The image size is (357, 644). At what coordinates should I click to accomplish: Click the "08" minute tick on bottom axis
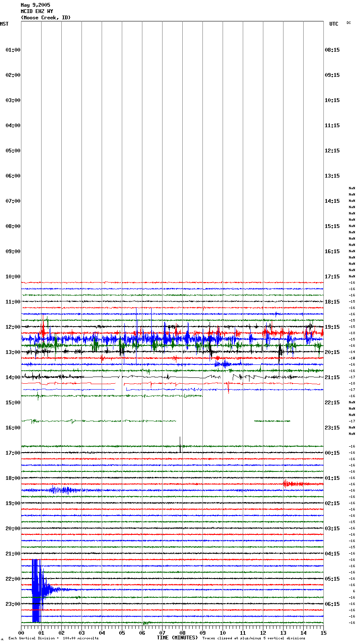(x=182, y=633)
